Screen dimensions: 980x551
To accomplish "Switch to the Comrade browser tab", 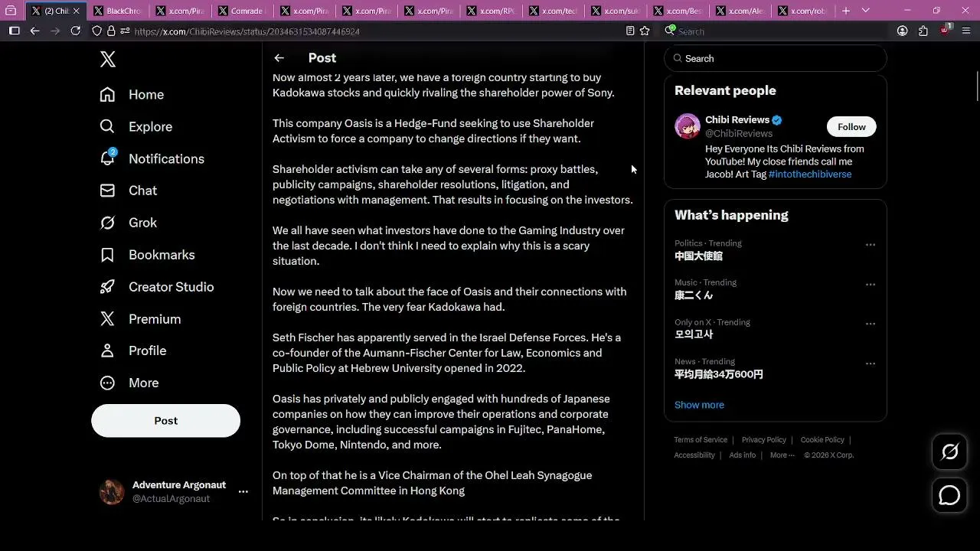I will pos(241,11).
